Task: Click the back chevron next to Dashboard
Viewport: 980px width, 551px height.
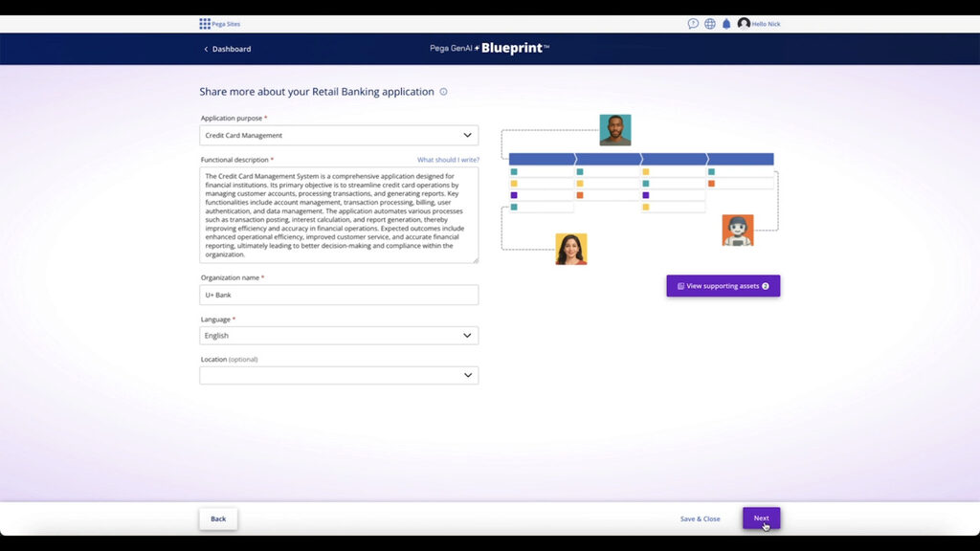Action: 206,49
